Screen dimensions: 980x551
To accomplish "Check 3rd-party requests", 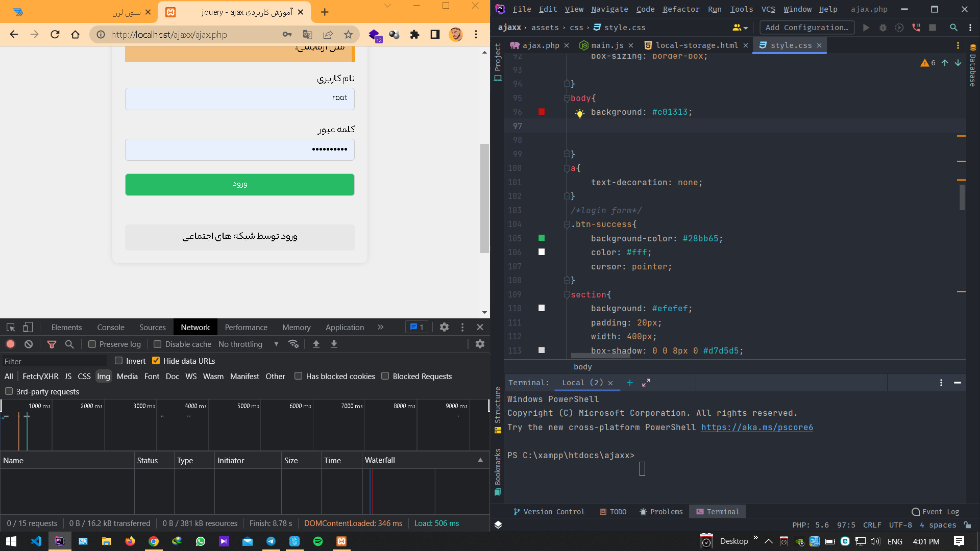I will click(x=9, y=391).
